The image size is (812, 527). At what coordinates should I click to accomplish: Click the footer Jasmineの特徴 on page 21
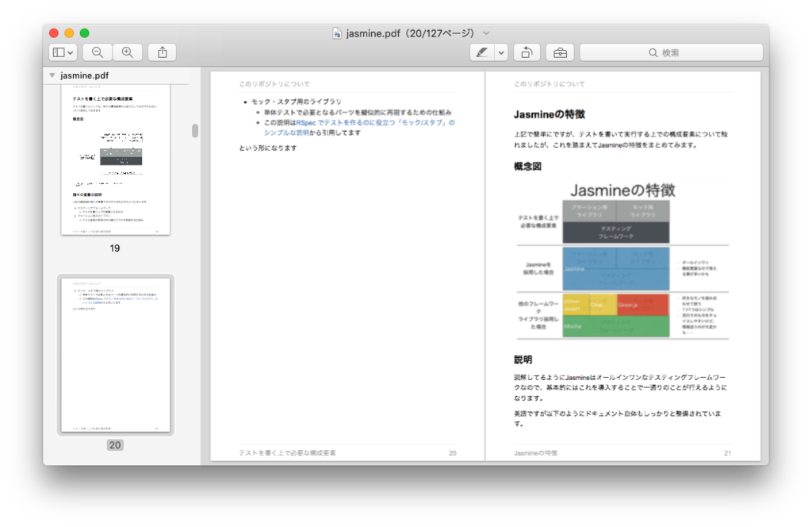pyautogui.click(x=535, y=453)
